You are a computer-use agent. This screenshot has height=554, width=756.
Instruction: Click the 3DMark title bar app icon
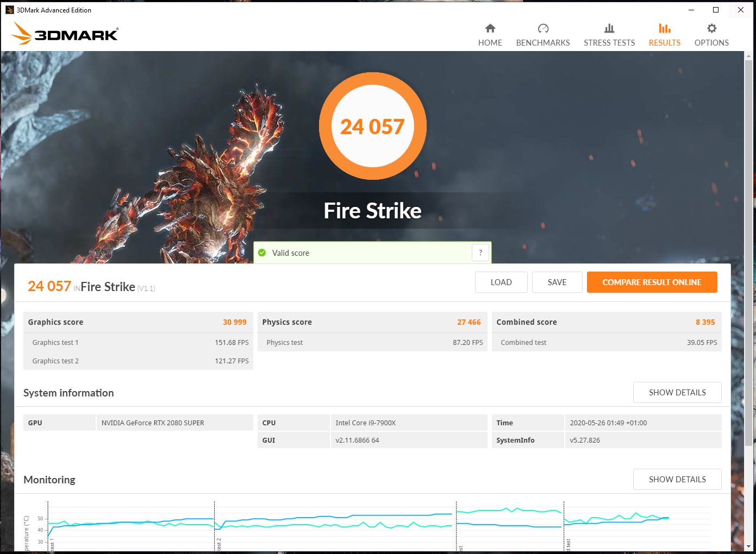click(x=9, y=10)
